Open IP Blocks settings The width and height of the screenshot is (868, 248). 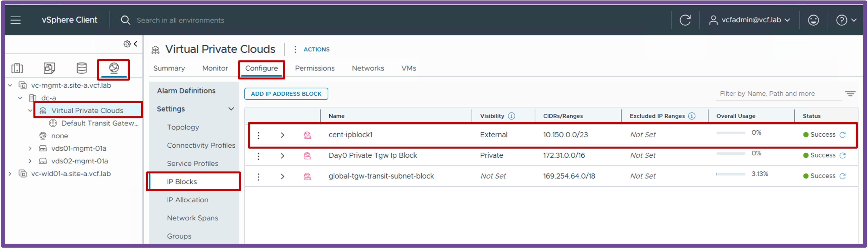pyautogui.click(x=182, y=182)
